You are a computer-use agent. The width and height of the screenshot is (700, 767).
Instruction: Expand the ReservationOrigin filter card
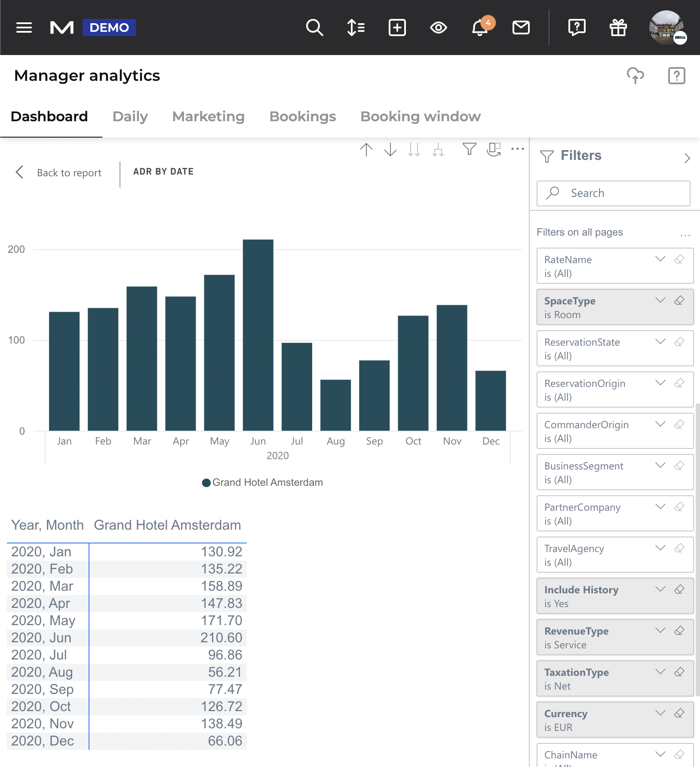[x=660, y=383]
